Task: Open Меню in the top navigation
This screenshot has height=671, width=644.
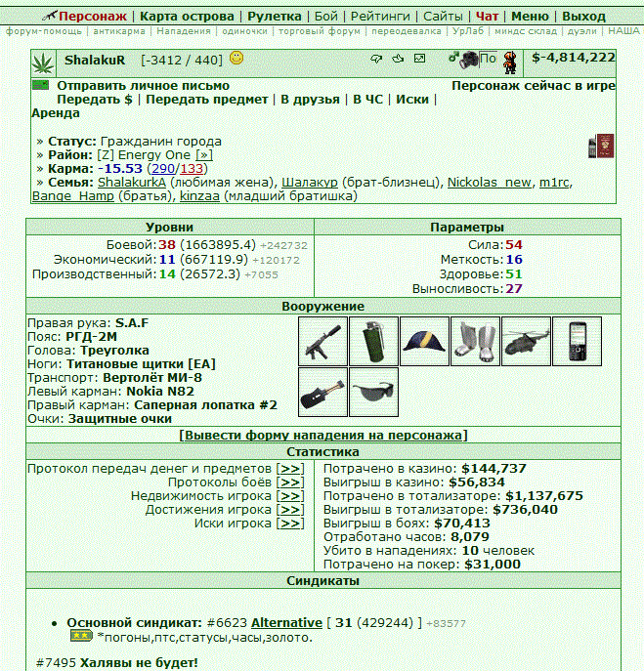Action: pos(530,17)
